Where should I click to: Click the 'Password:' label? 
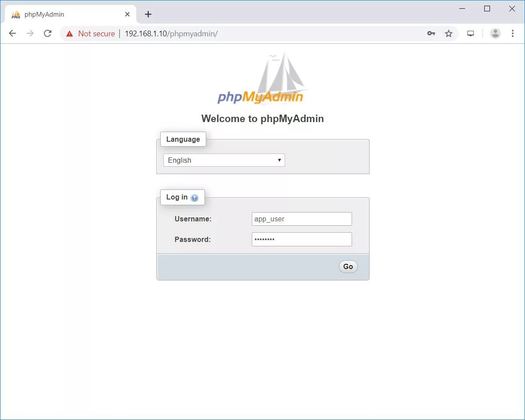[193, 239]
